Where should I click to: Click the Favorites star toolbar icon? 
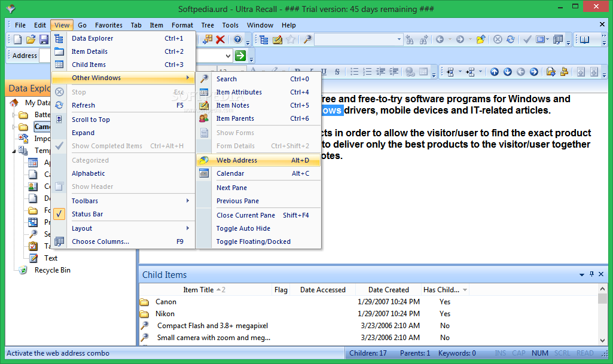pos(291,39)
